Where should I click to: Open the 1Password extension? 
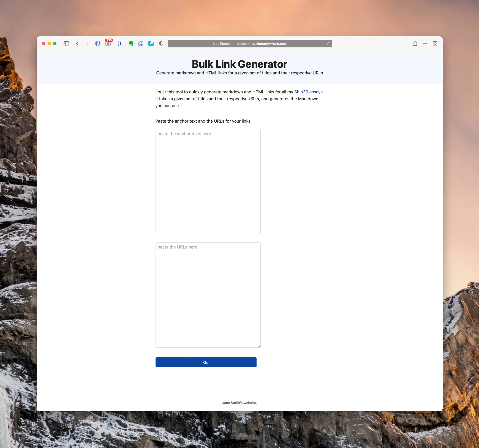(98, 44)
